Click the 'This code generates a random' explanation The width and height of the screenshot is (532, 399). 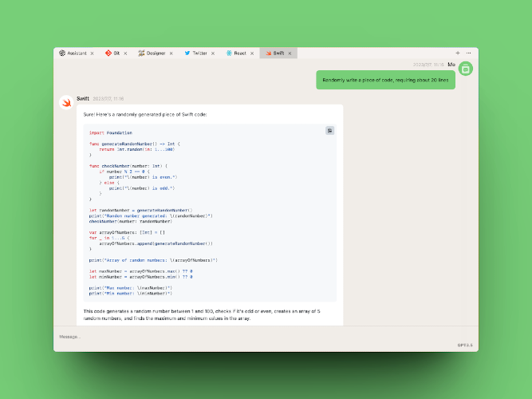coord(202,314)
